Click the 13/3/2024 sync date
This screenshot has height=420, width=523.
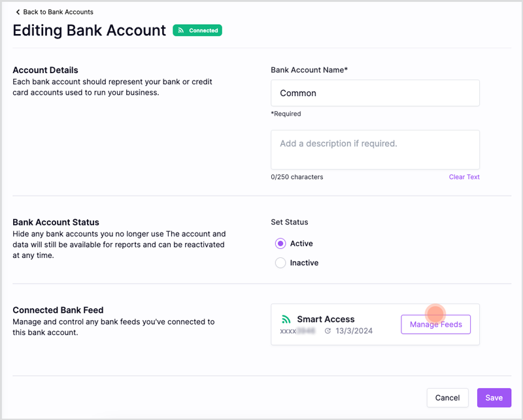pyautogui.click(x=354, y=331)
